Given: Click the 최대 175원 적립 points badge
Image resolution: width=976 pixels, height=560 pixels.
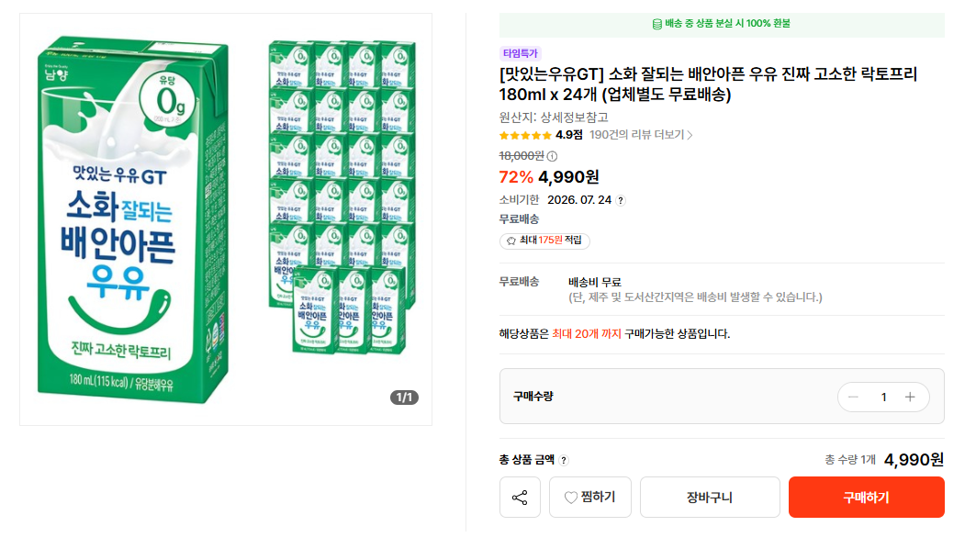Looking at the screenshot, I should tap(544, 241).
